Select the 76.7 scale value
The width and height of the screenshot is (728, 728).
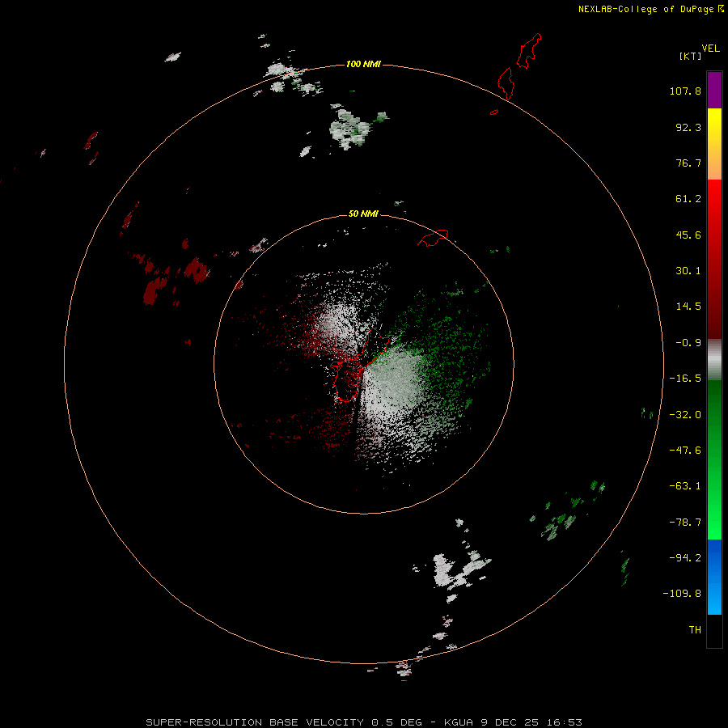pos(688,163)
